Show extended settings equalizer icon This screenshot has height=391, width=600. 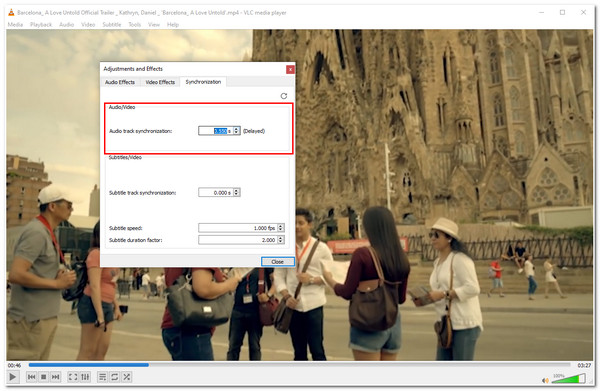pos(85,377)
